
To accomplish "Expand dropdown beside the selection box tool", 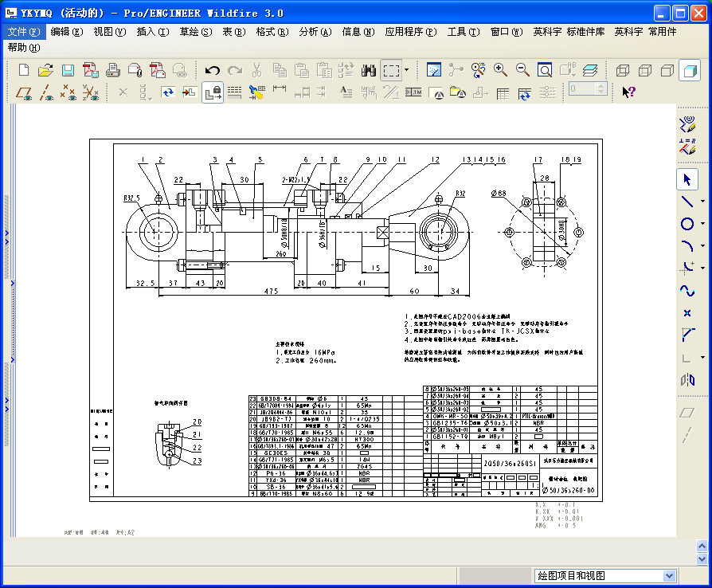I will pyautogui.click(x=406, y=70).
